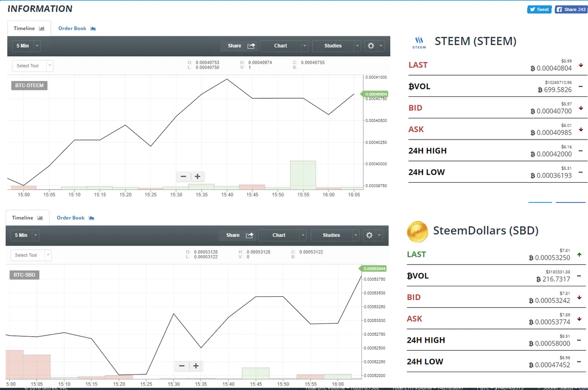The image size is (588, 390).
Task: Open the gear settings in BTC-STEEM chart toolbar
Action: [374, 46]
